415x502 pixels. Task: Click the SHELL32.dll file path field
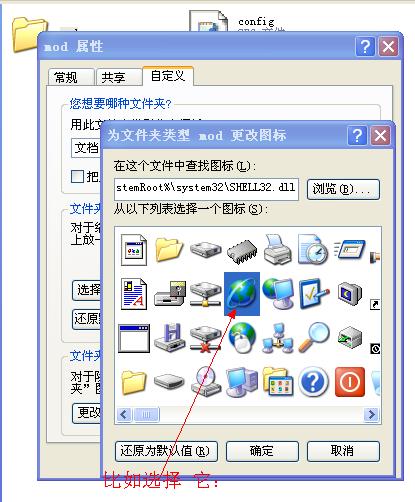point(206,189)
